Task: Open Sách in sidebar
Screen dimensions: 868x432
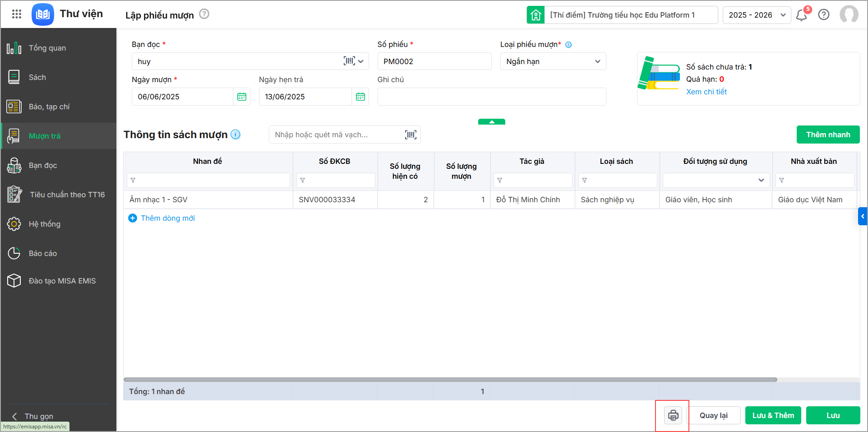Action: (59, 77)
